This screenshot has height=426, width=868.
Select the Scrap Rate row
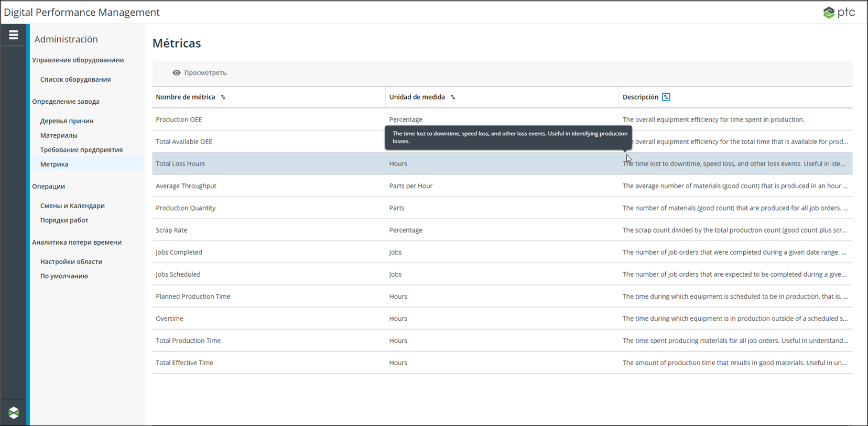(502, 230)
